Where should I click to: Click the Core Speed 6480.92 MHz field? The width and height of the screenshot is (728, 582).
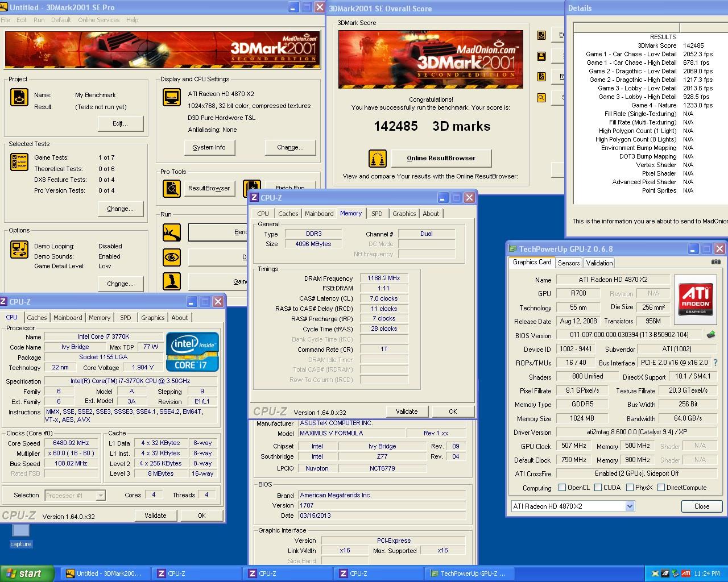[x=71, y=443]
